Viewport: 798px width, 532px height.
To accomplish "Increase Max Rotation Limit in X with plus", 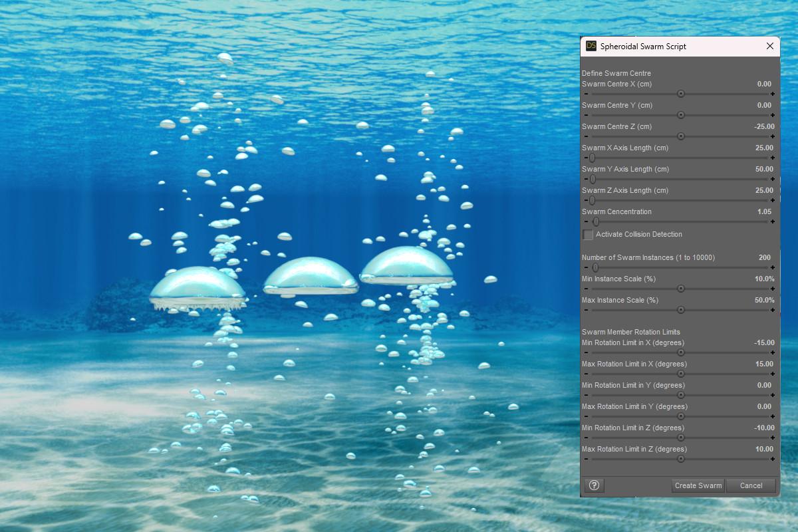I will [x=773, y=374].
